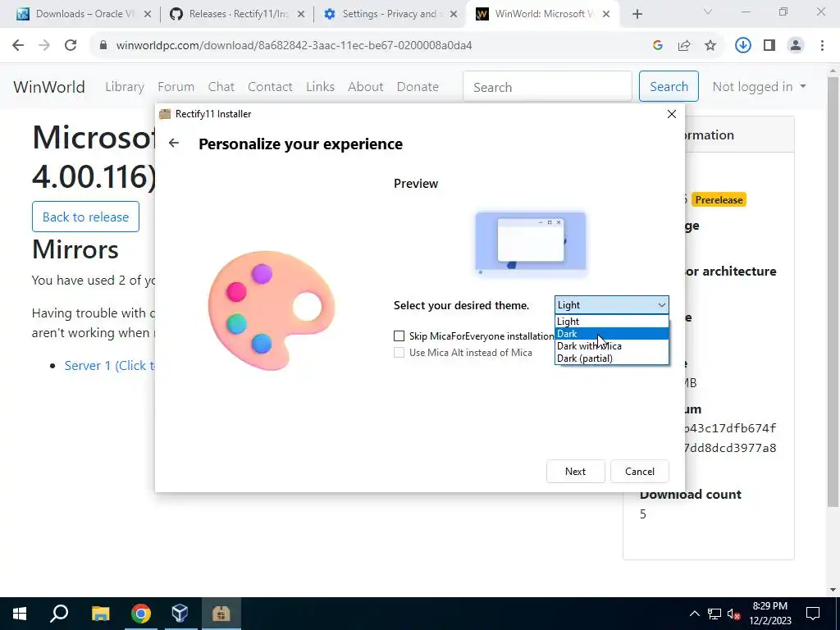
Task: Open the Windows Start menu
Action: pyautogui.click(x=20, y=614)
